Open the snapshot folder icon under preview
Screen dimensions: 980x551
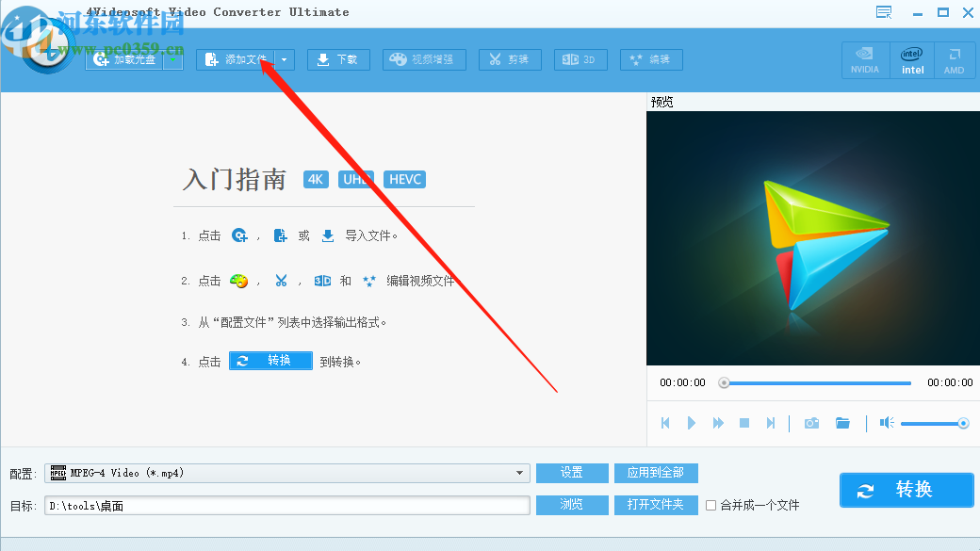click(842, 423)
